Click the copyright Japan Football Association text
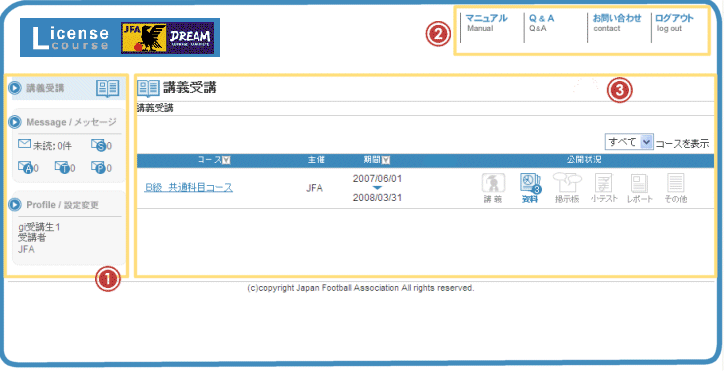This screenshot has height=371, width=724. tap(361, 288)
